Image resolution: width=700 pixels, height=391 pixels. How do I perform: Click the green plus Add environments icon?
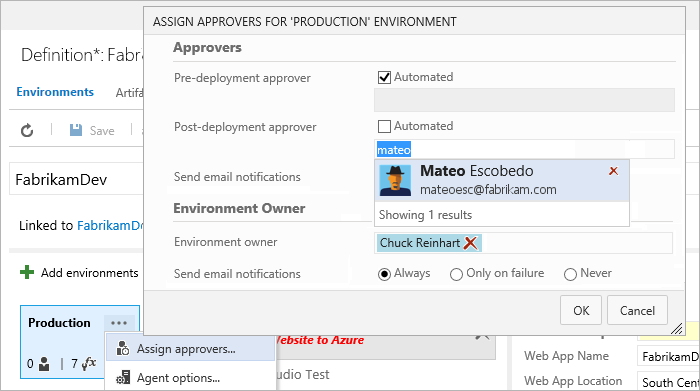point(27,272)
